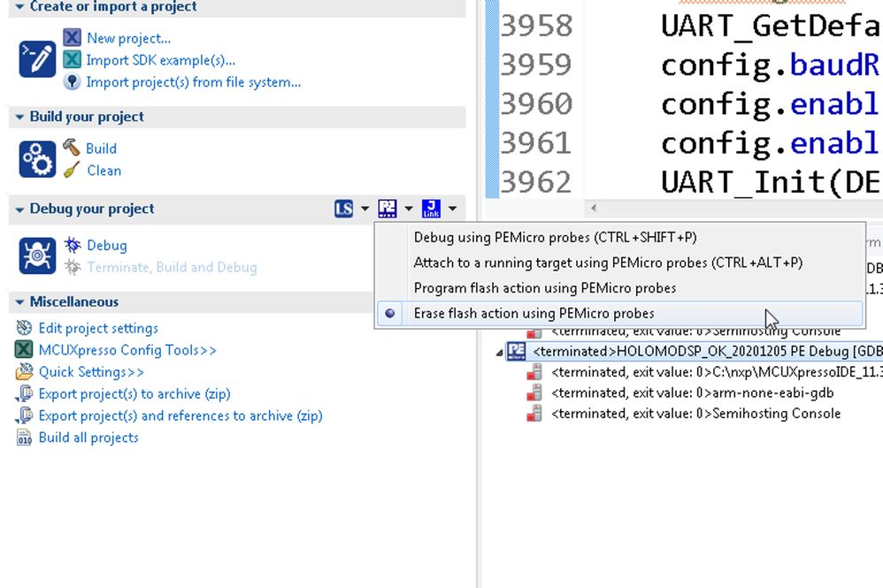883x588 pixels.
Task: Toggle the LinkServer debug probe button
Action: click(346, 208)
